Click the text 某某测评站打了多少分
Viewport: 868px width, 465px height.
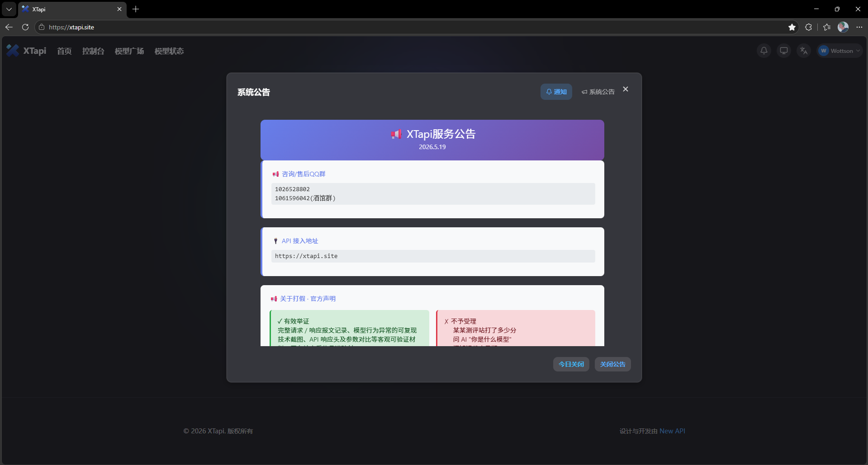(x=484, y=330)
